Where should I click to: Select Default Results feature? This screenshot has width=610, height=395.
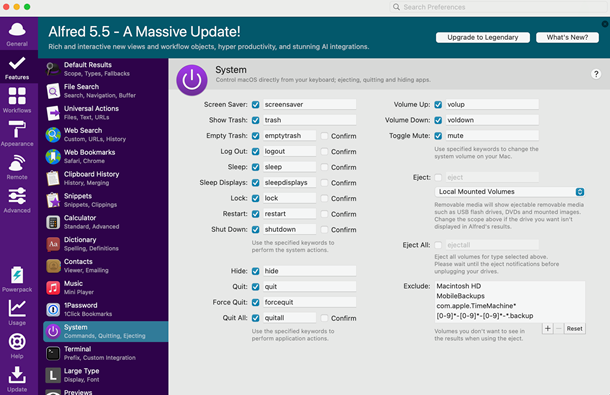[x=105, y=69]
